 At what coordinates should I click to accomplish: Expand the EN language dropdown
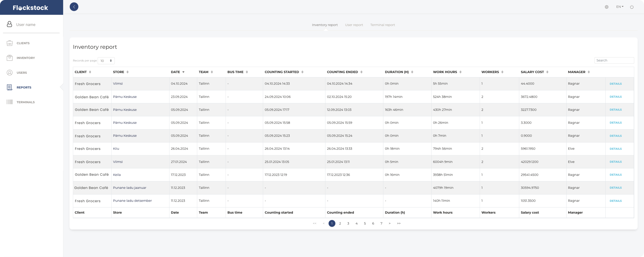620,7
